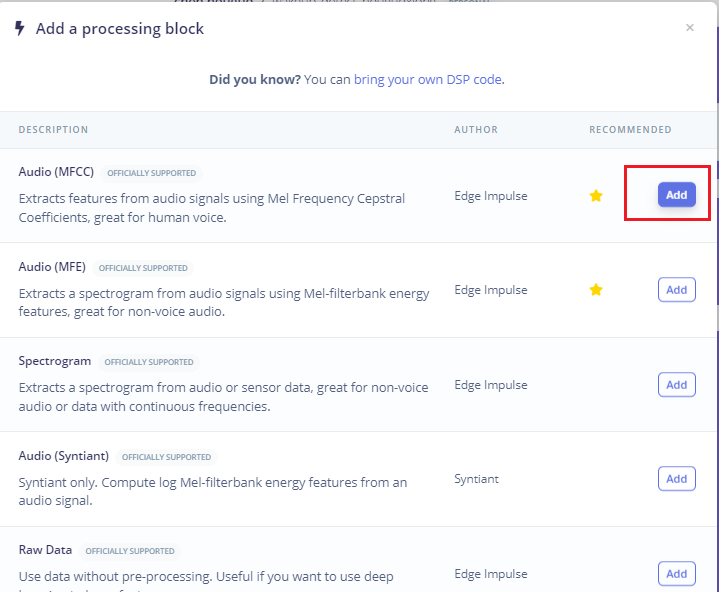
Task: Select the Spectrogram block title
Action: [x=55, y=361]
